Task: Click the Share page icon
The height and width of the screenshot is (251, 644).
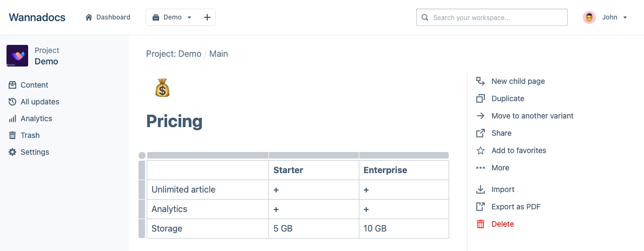Action: click(x=480, y=133)
